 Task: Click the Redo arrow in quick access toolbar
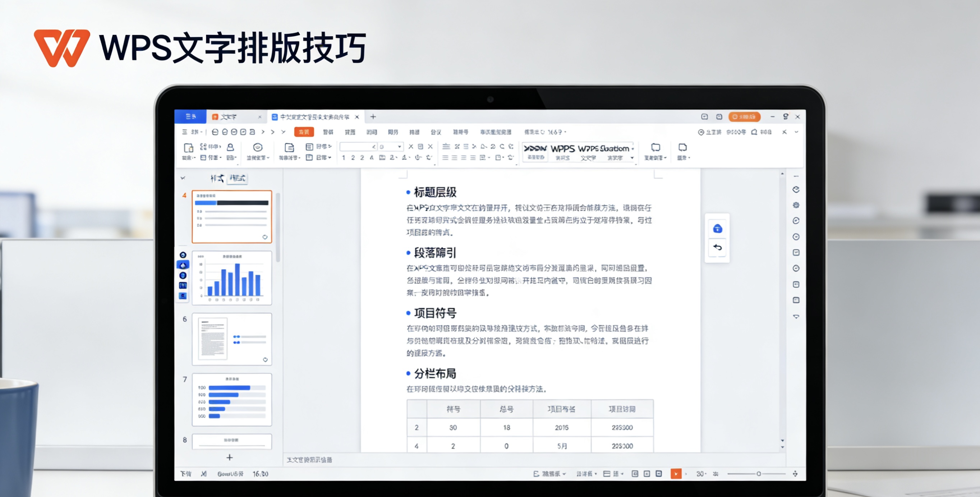[x=272, y=132]
